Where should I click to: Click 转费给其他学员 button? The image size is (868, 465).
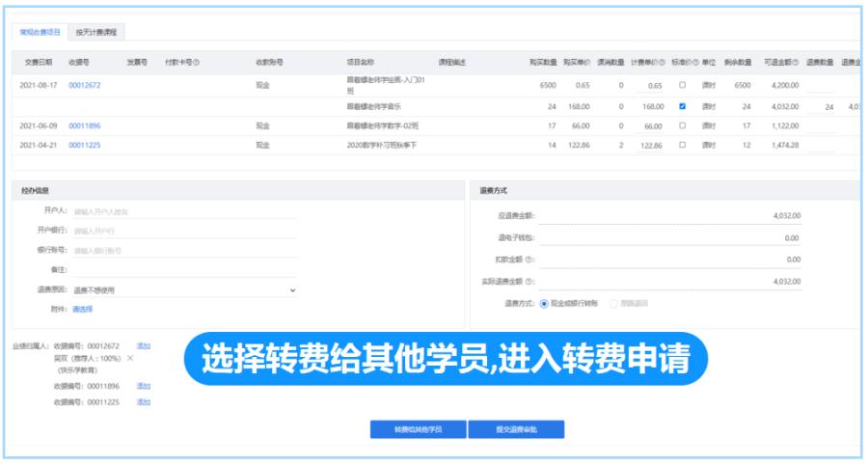[418, 429]
